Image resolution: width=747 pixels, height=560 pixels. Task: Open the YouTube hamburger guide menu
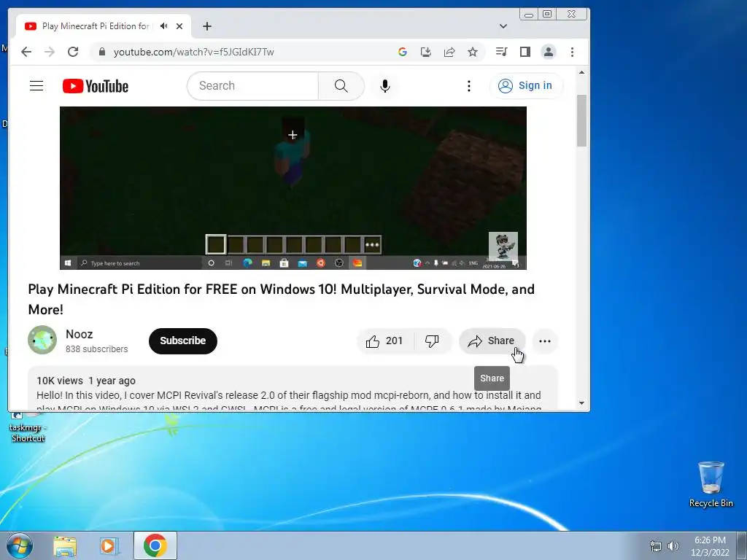click(x=36, y=86)
